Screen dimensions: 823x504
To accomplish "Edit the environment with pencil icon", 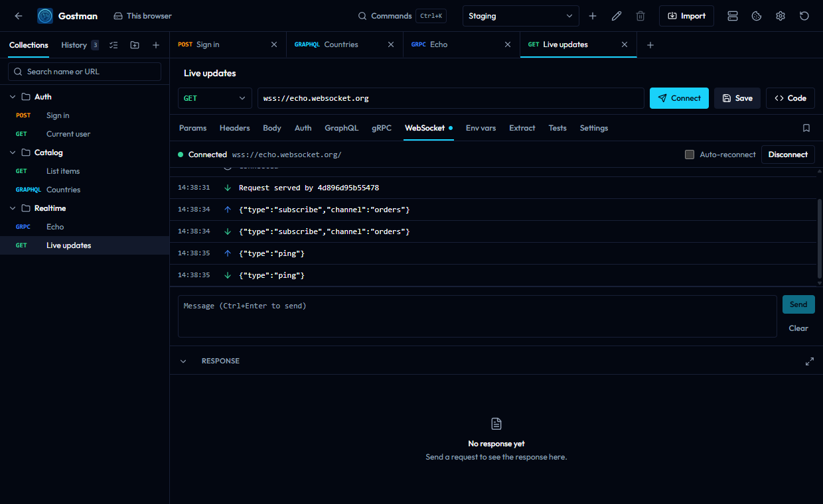I will (617, 16).
